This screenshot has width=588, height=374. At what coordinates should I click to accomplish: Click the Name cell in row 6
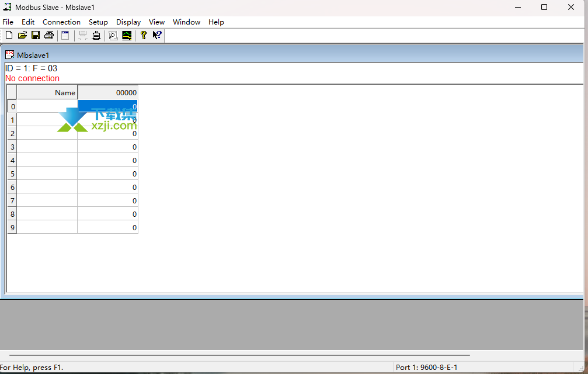pos(47,187)
